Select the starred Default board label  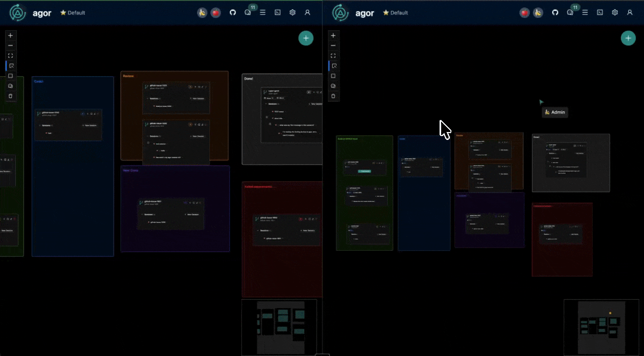click(x=72, y=12)
